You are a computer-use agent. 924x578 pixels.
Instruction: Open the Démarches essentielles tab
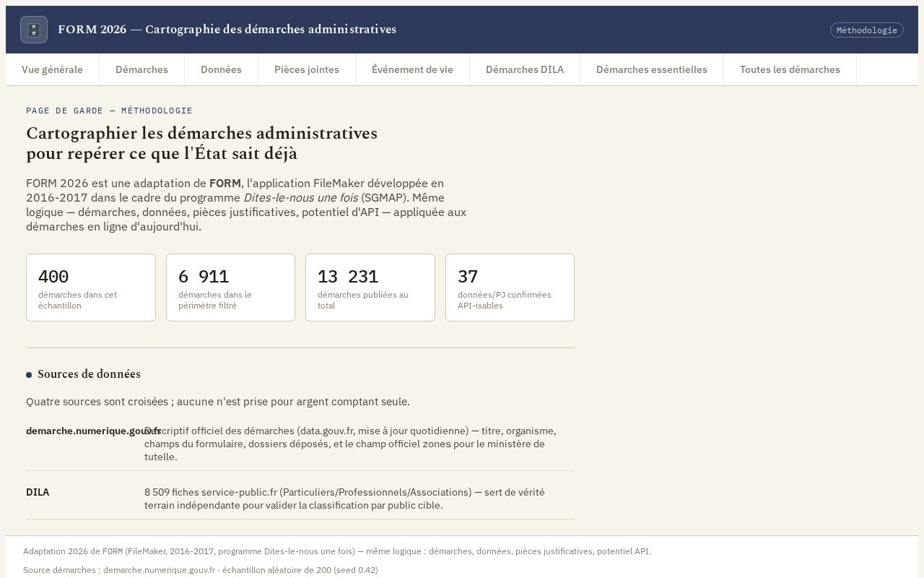coord(652,69)
